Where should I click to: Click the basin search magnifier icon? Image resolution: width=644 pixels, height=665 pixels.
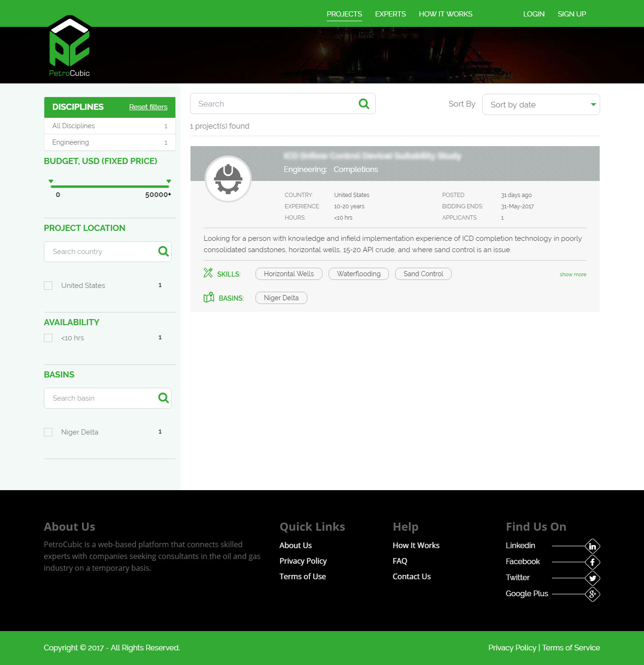tap(163, 398)
